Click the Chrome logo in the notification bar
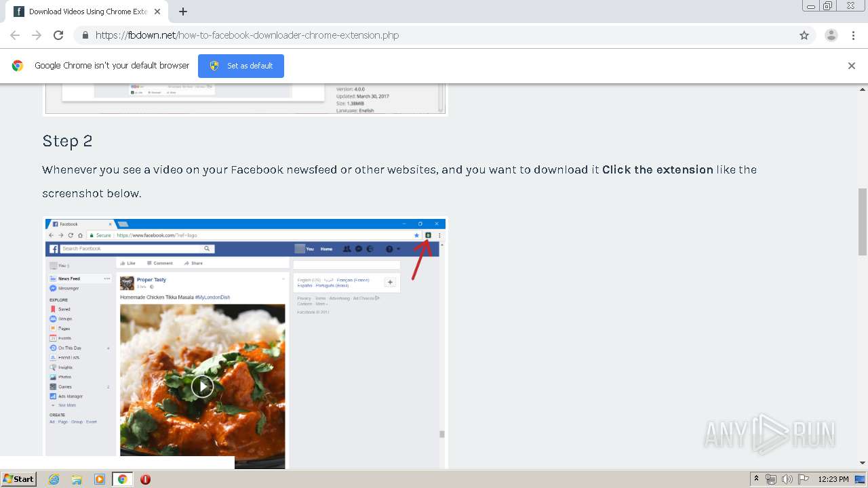 [18, 66]
